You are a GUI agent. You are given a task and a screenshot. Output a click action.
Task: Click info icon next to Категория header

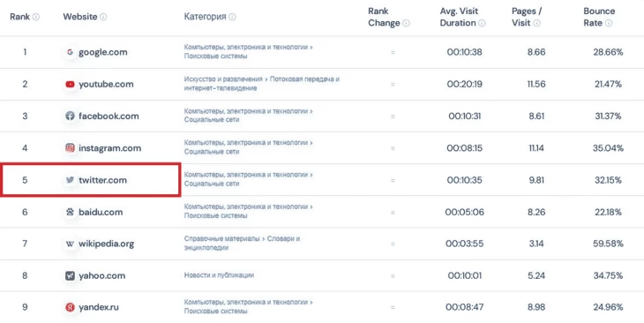coord(232,17)
